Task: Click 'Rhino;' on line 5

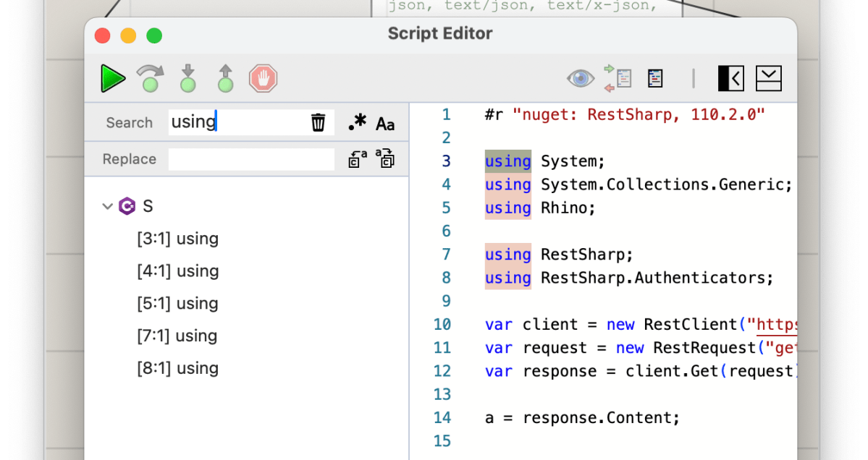Action: [568, 208]
